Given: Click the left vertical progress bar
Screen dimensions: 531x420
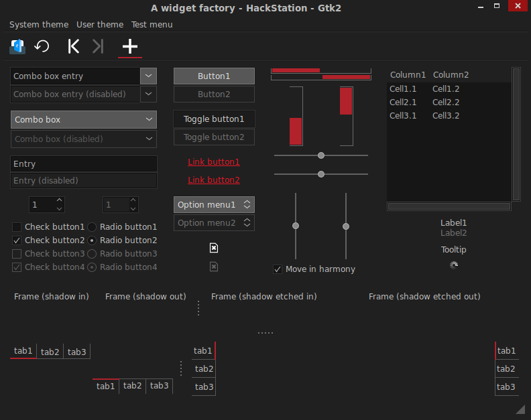Looking at the screenshot, I should point(296,116).
